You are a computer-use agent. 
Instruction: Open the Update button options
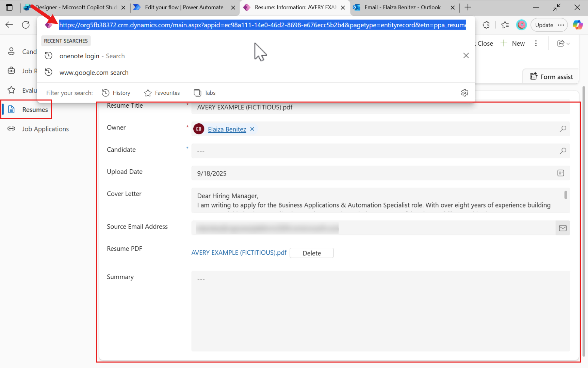(x=561, y=25)
